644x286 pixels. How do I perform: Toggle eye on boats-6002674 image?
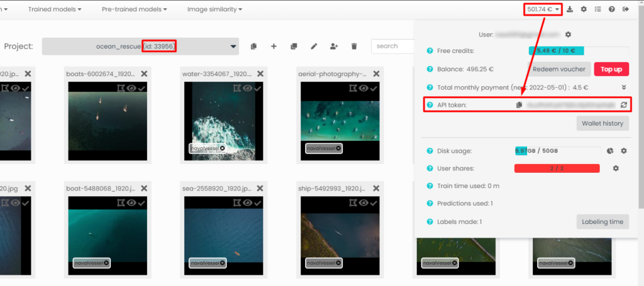pyautogui.click(x=131, y=88)
